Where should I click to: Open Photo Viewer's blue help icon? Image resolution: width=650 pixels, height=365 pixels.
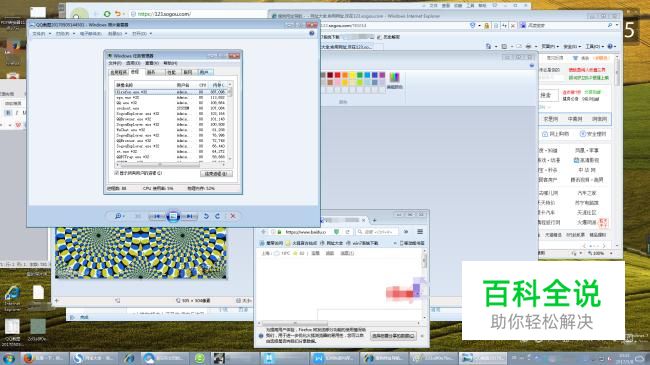[x=312, y=33]
